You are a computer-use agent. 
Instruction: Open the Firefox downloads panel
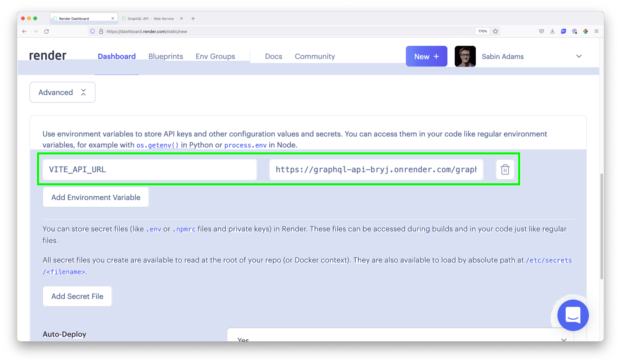pyautogui.click(x=552, y=31)
